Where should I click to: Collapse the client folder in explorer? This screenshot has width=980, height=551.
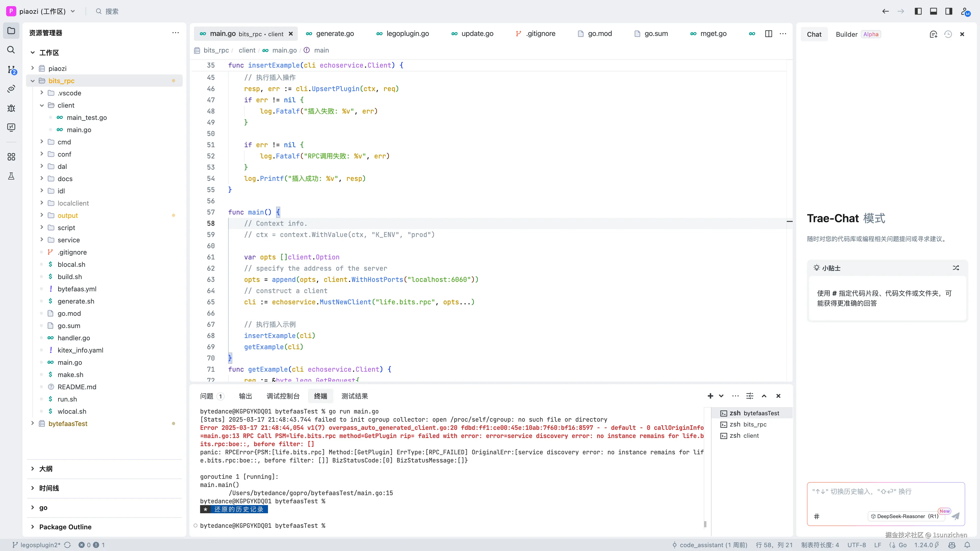42,105
